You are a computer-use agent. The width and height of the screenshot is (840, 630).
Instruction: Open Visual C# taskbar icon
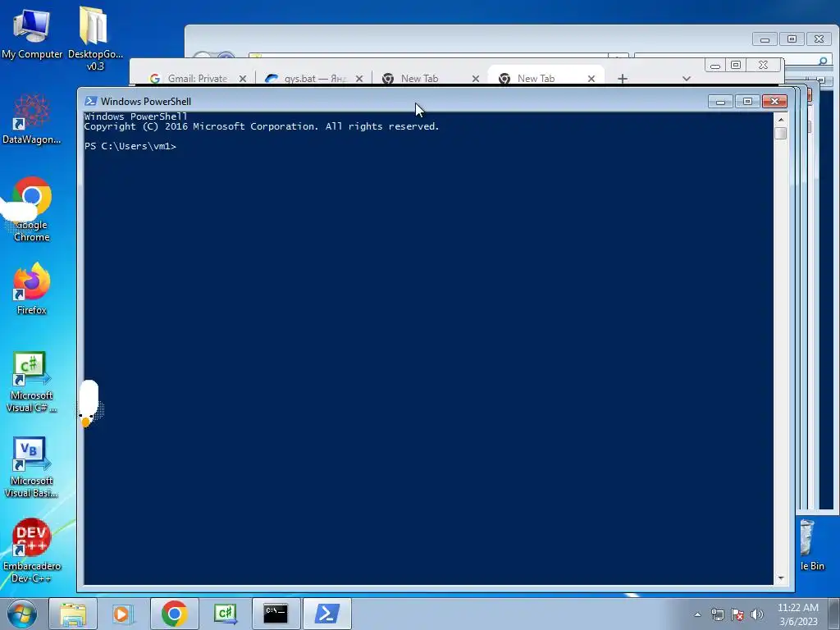pos(226,614)
